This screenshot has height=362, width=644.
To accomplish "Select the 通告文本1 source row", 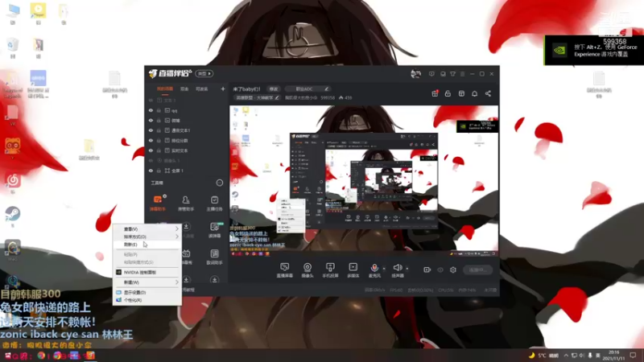I will coord(187,130).
